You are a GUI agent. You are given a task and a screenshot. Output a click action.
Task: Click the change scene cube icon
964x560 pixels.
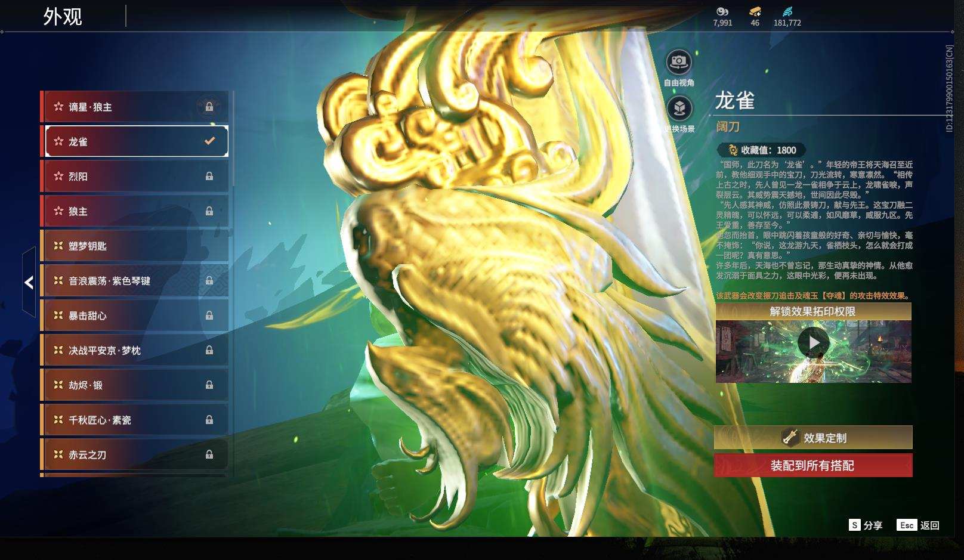click(x=679, y=108)
